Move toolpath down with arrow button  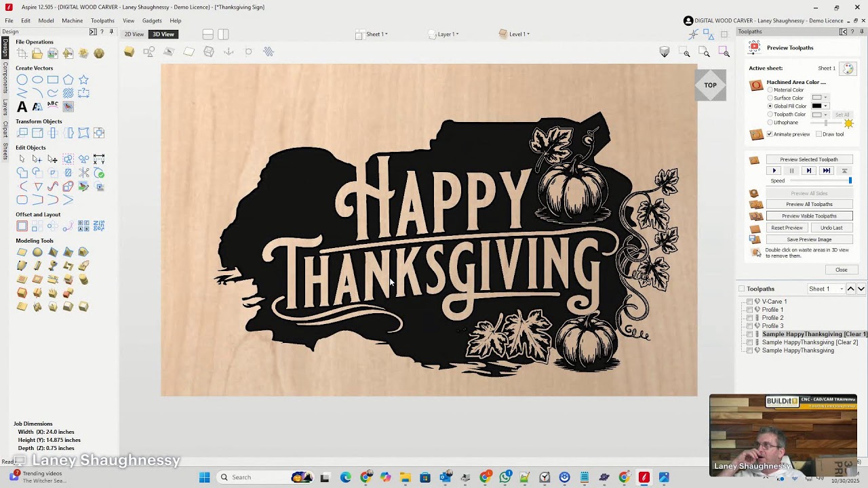point(861,289)
